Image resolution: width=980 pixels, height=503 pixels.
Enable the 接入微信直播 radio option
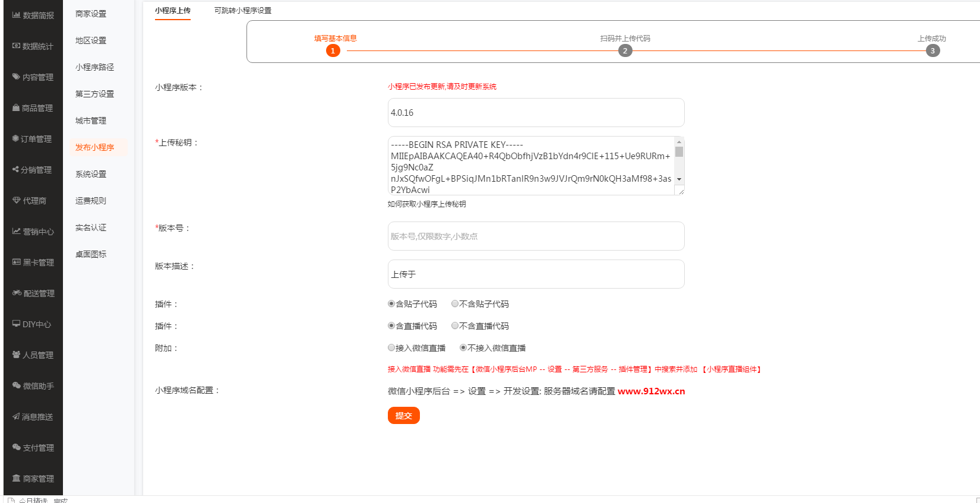coord(391,348)
